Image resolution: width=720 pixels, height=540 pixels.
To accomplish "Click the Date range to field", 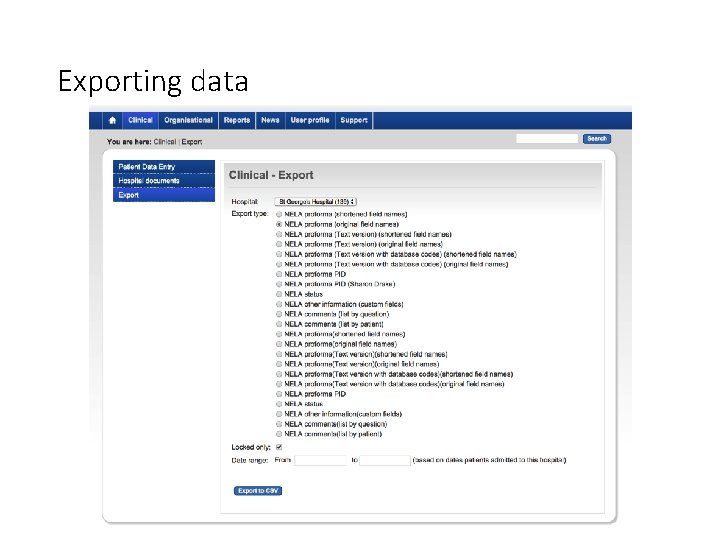I will coord(385,460).
